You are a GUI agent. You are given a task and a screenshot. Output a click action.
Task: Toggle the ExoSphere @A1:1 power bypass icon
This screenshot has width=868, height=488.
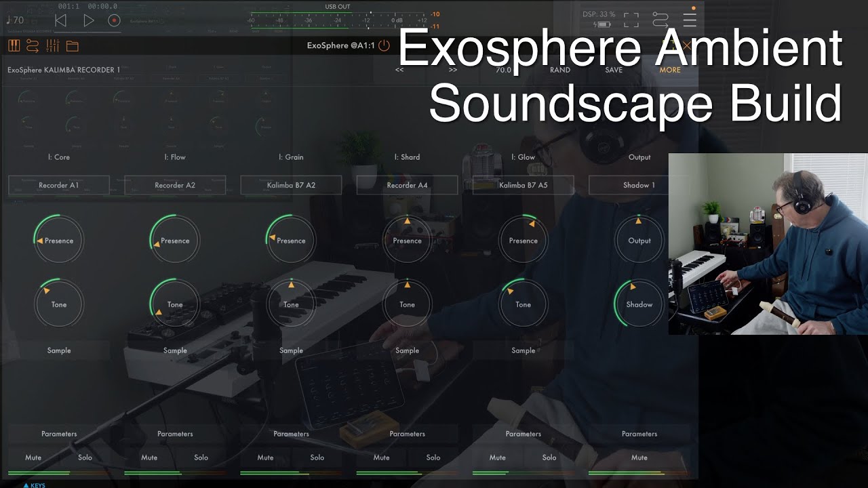384,46
